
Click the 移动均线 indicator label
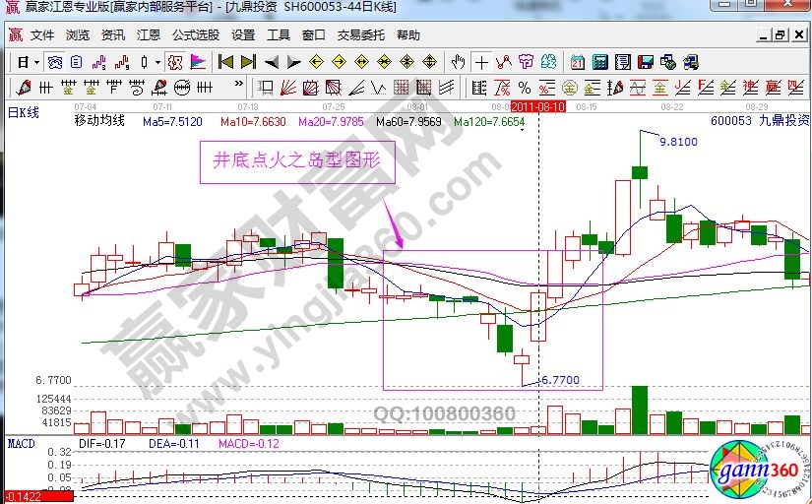pos(99,121)
